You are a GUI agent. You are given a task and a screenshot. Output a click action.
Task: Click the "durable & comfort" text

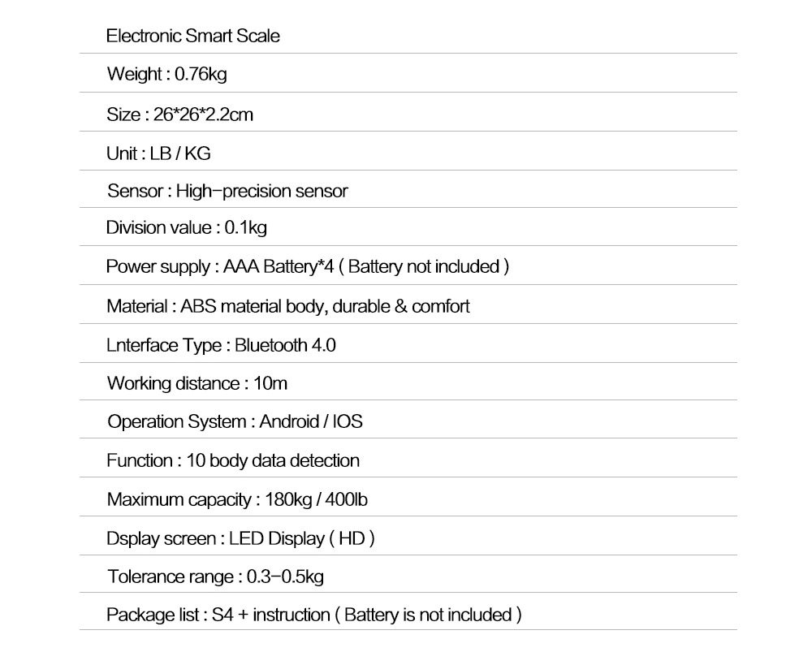(401, 306)
